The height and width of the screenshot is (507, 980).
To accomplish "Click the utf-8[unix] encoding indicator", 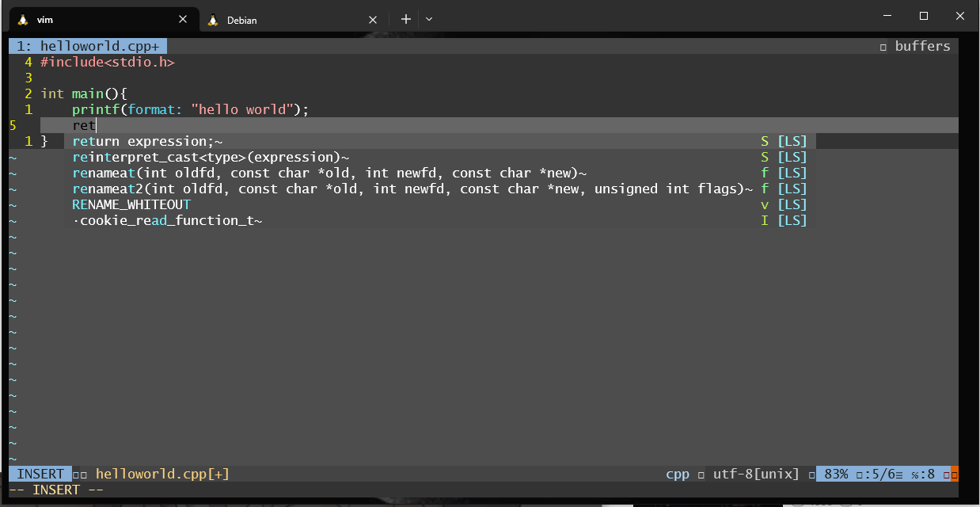I will click(x=756, y=474).
